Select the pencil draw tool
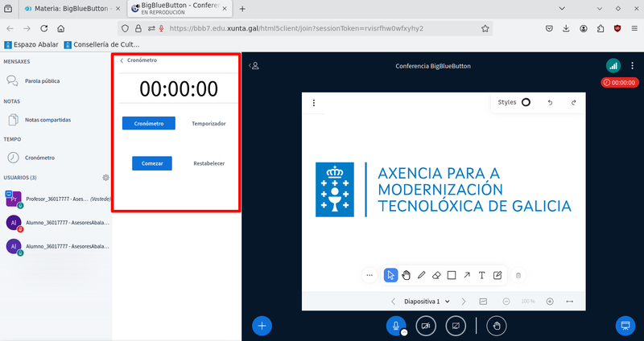Image resolution: width=644 pixels, height=341 pixels. pos(421,275)
